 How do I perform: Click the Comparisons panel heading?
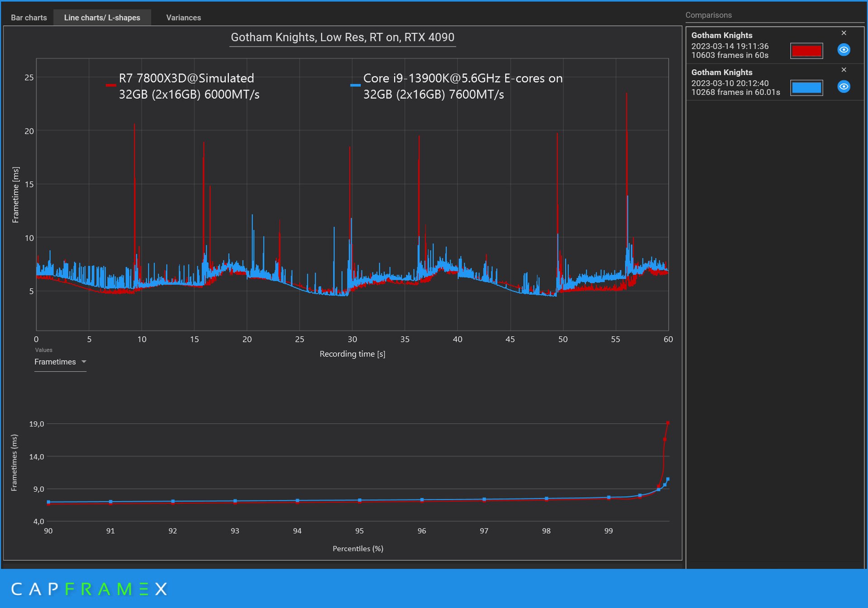pyautogui.click(x=708, y=15)
